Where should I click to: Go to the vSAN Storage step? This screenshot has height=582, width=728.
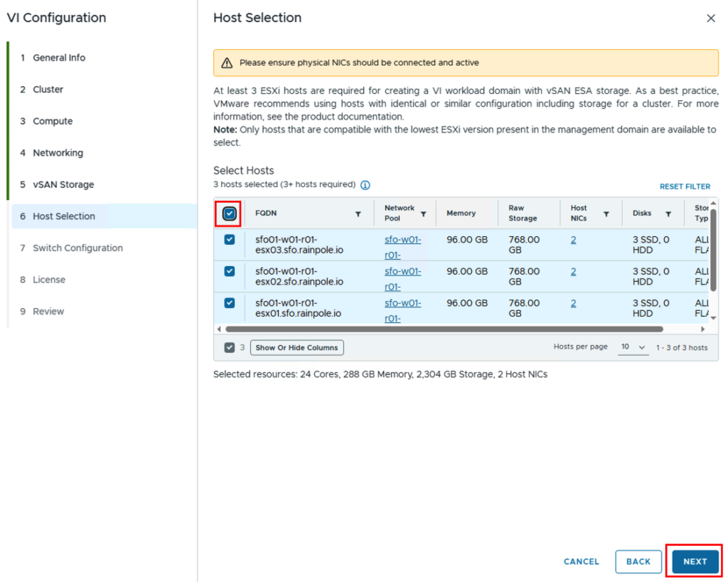63,184
